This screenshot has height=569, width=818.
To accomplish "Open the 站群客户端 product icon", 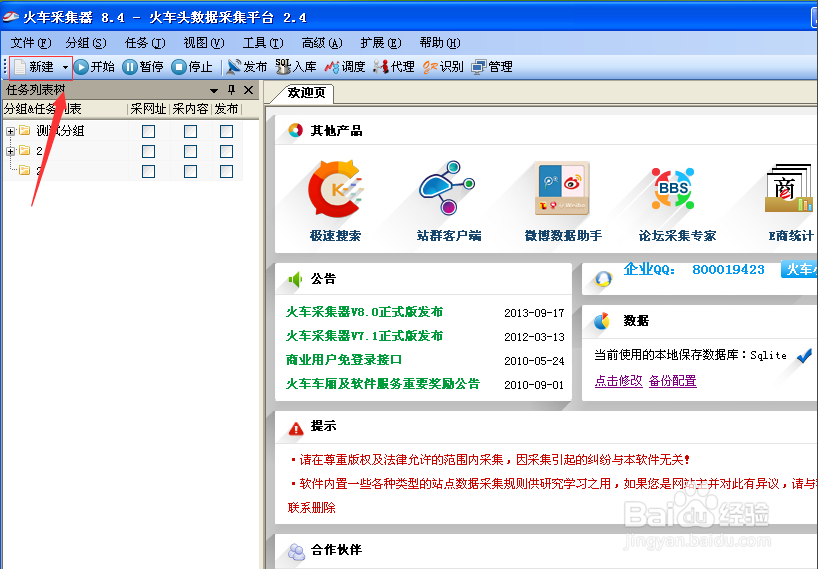I will [447, 188].
